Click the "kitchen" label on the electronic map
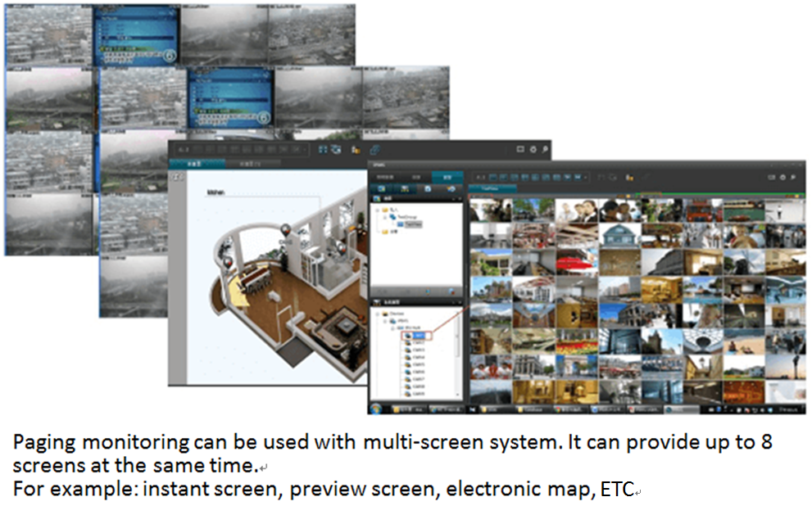812x506 pixels. click(216, 192)
